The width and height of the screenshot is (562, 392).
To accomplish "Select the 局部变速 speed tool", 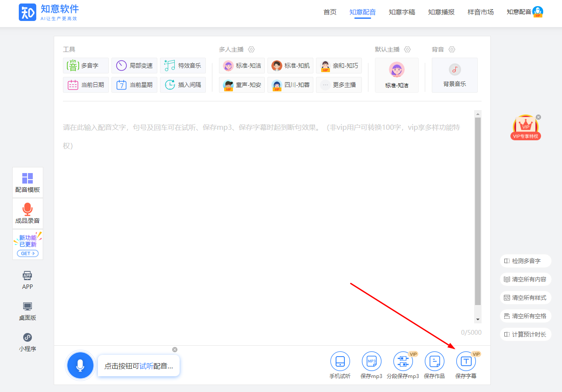I will [x=134, y=66].
